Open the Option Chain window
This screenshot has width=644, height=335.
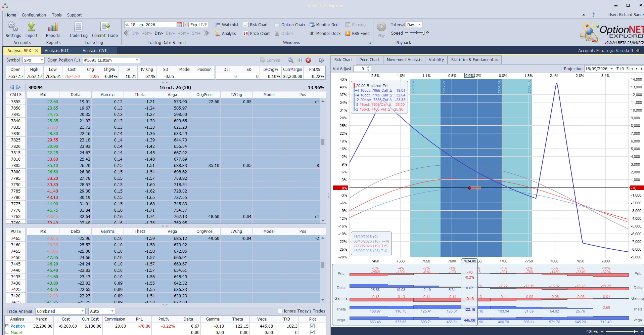(x=289, y=25)
